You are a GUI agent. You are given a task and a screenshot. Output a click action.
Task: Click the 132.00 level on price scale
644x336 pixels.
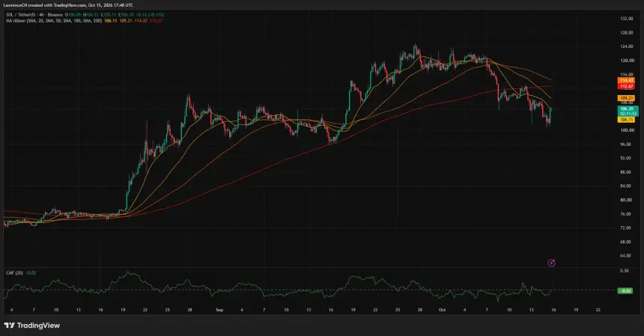627,19
